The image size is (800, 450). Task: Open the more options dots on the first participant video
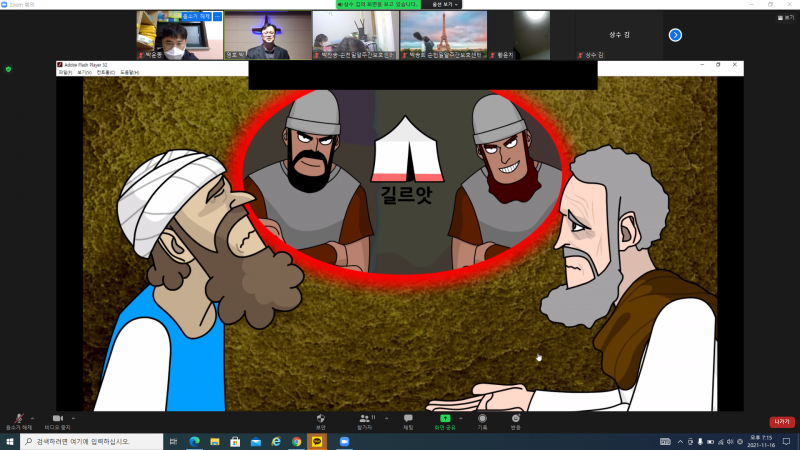tap(217, 16)
